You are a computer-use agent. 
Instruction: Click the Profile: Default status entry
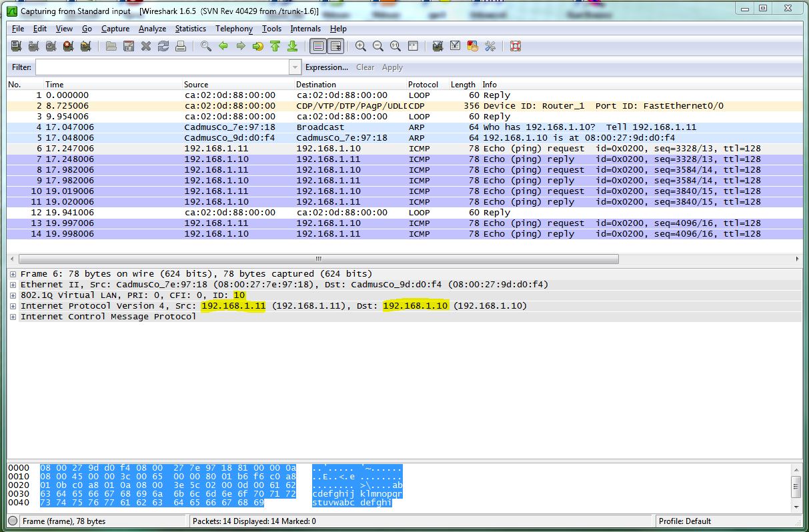click(685, 521)
